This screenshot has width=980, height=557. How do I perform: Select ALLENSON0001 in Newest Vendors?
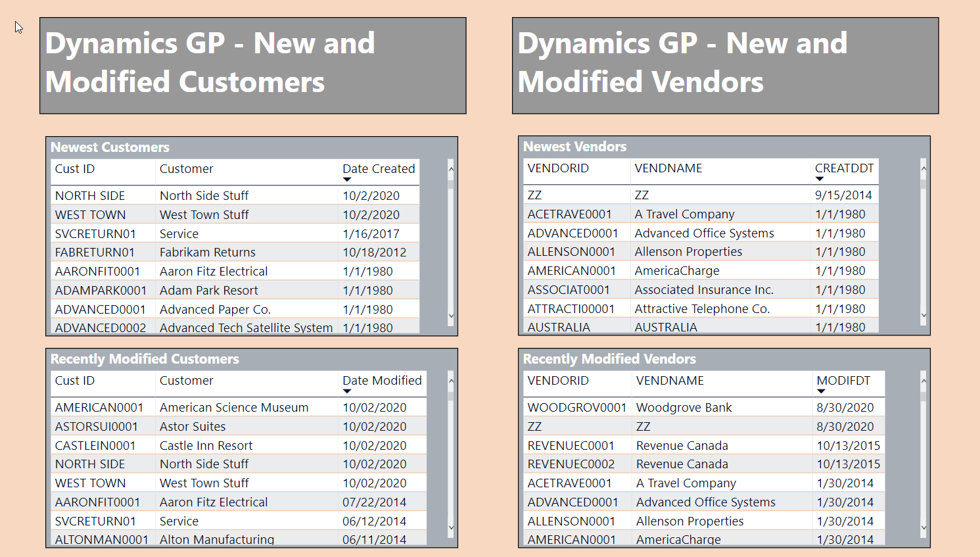571,252
